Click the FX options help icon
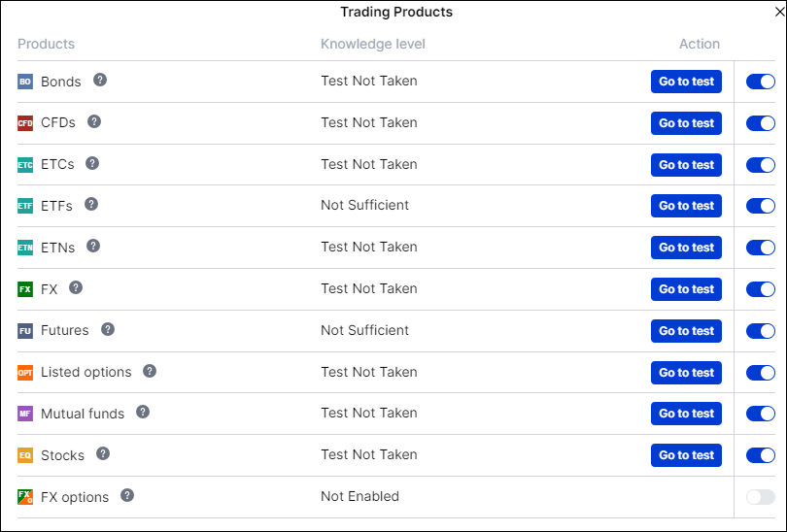The height and width of the screenshot is (532, 787). coord(127,496)
